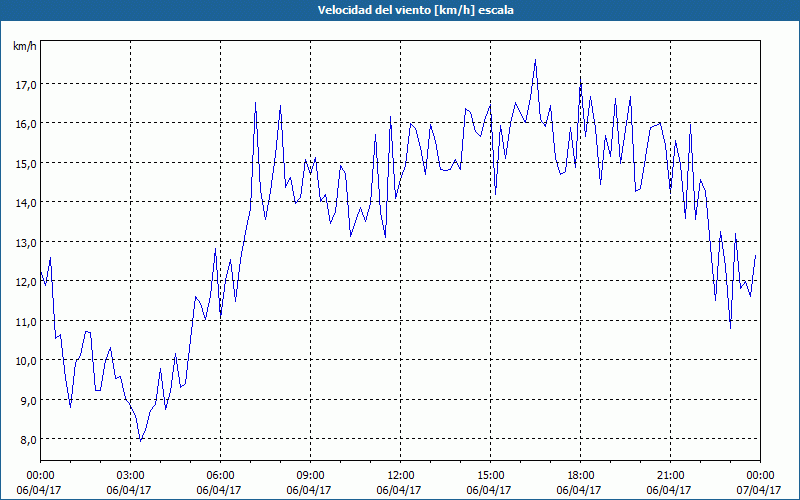
Task: Click the '06/04/17' date under '03:00'
Action: coord(129,490)
